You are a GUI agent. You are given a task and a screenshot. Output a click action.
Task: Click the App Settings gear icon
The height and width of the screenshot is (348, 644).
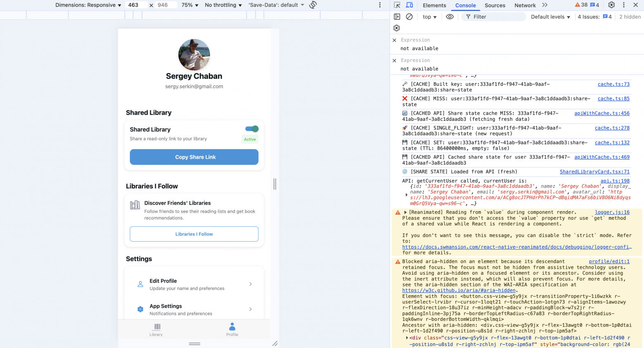click(140, 309)
